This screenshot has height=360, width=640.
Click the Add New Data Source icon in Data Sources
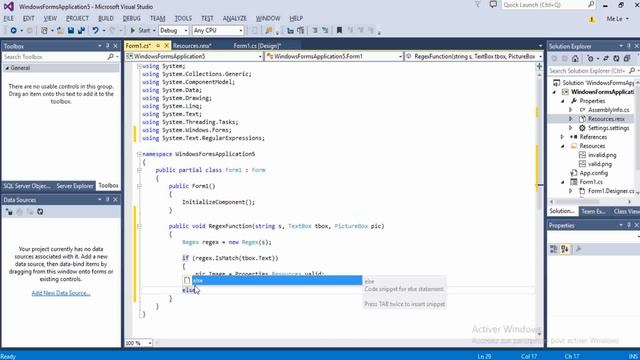tap(9, 212)
